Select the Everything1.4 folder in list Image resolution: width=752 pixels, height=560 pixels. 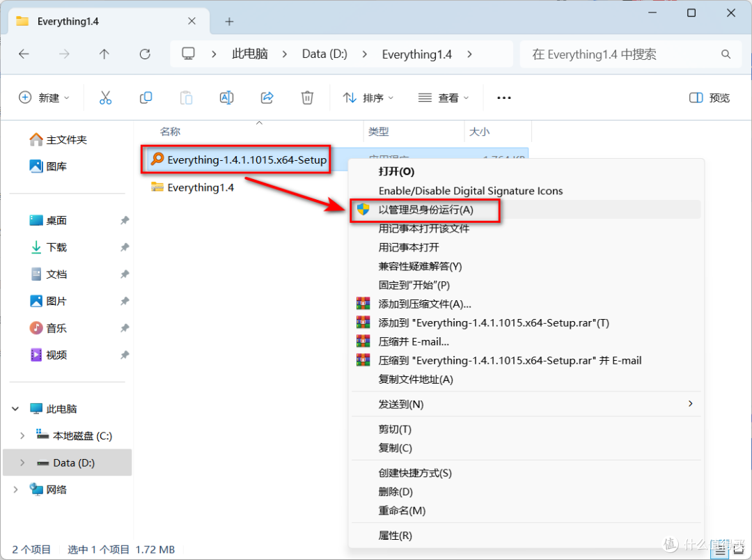[193, 187]
